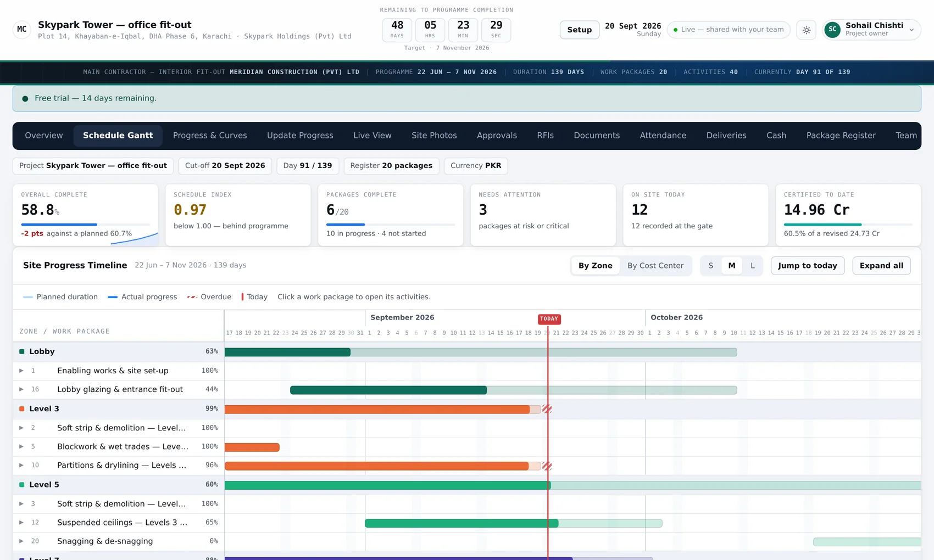
Task: Set timeline scale to S
Action: (711, 266)
